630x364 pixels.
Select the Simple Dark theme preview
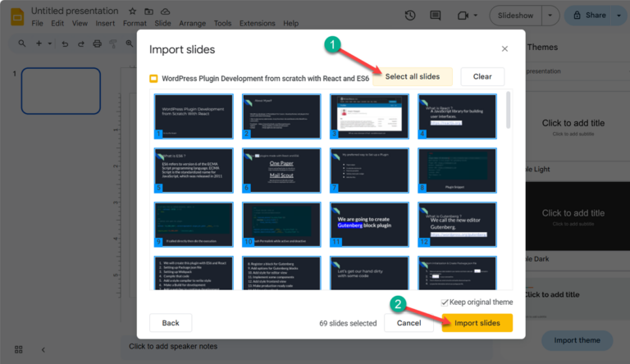click(577, 216)
